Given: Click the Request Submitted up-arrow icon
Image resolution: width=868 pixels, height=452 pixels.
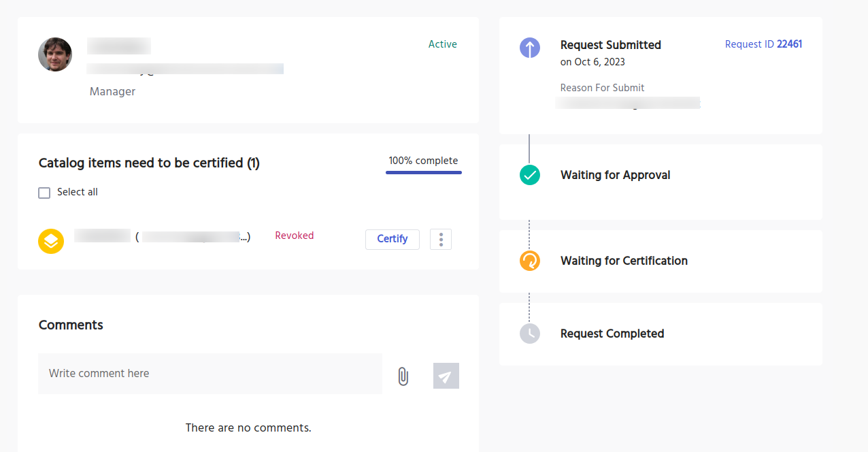Looking at the screenshot, I should tap(530, 48).
